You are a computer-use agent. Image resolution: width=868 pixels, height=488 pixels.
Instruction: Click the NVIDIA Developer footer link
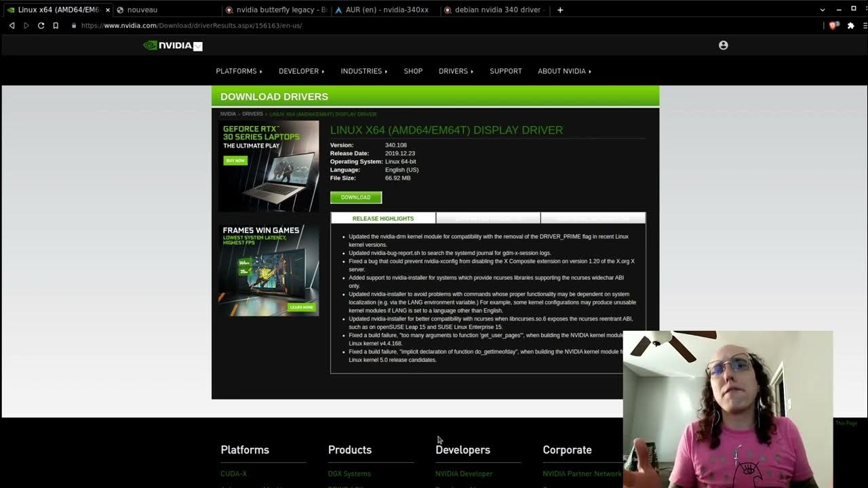tap(464, 474)
